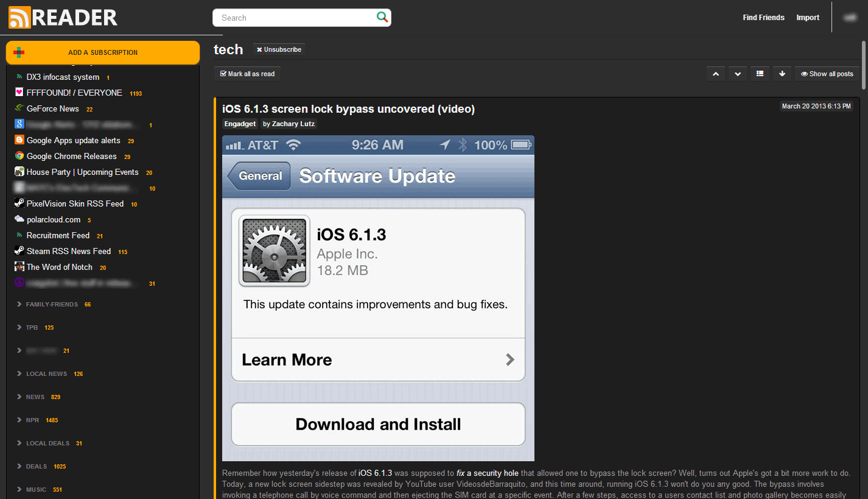This screenshot has height=499, width=868.
Task: Click The Word of Notch avatar icon
Action: (19, 267)
